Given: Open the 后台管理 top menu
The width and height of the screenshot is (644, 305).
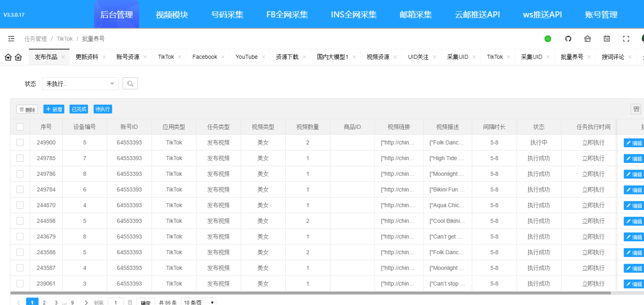Looking at the screenshot, I should pos(117,14).
